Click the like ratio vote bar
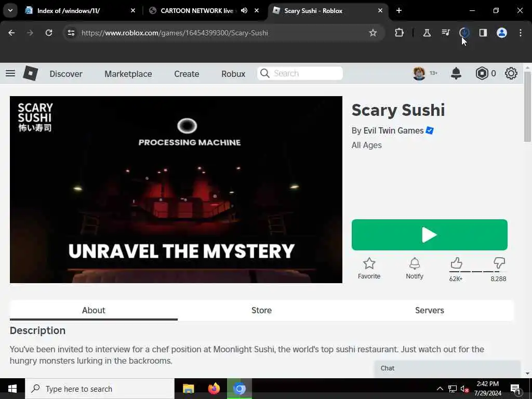Screen dimensions: 532x399 click(477, 272)
